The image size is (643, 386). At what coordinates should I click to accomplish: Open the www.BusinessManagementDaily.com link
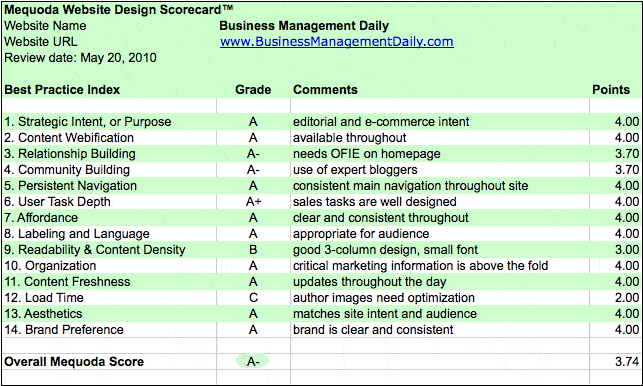coord(337,42)
